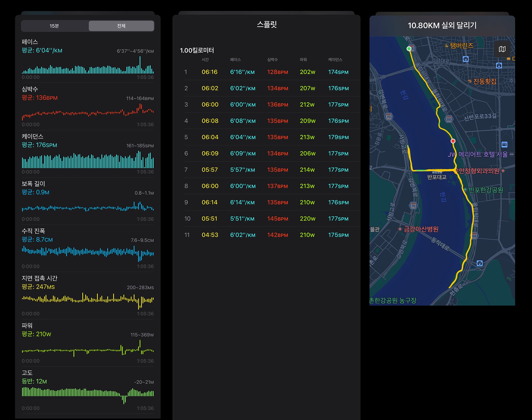Tap the 진동횟집 restaurant marker
Viewport: 532px width, 420px height.
pyautogui.click(x=469, y=81)
